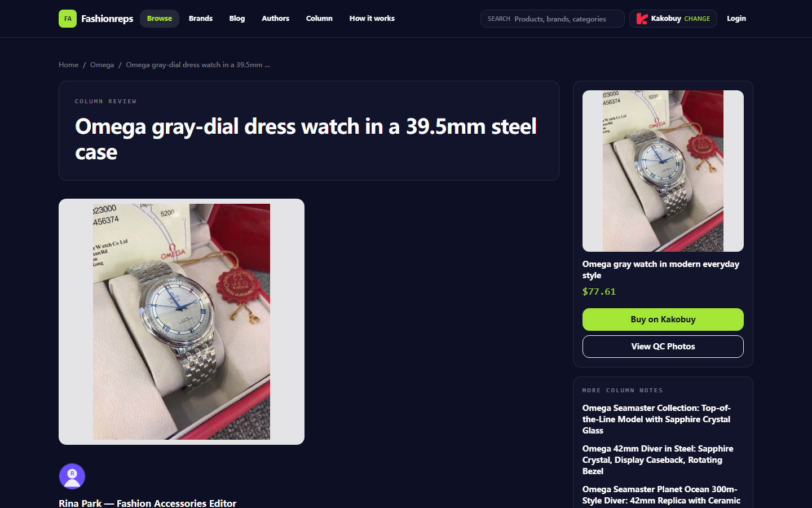Click Rina Park's author avatar

tap(72, 476)
